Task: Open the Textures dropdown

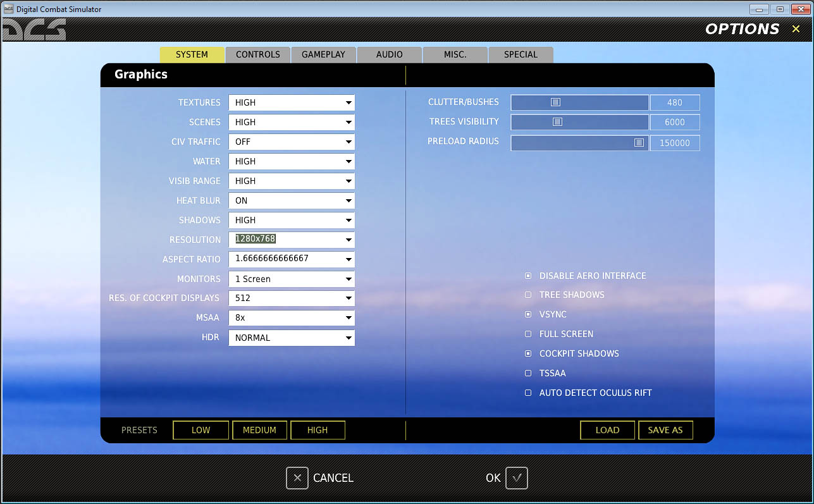Action: tap(292, 102)
